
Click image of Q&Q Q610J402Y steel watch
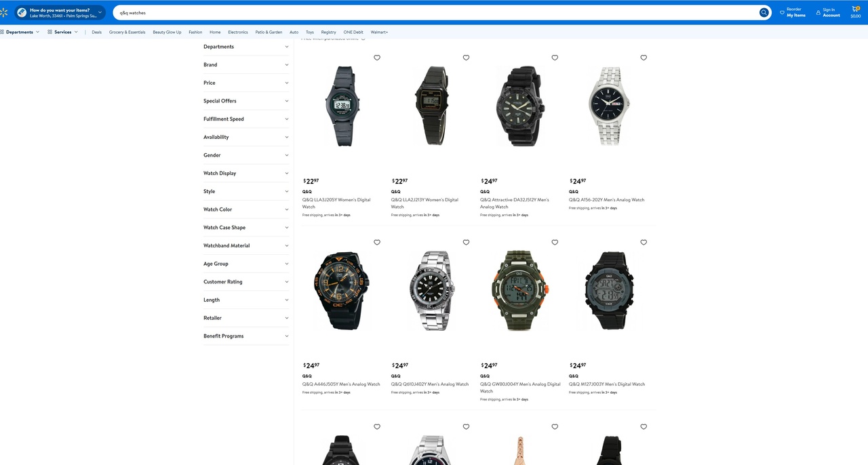pos(431,291)
